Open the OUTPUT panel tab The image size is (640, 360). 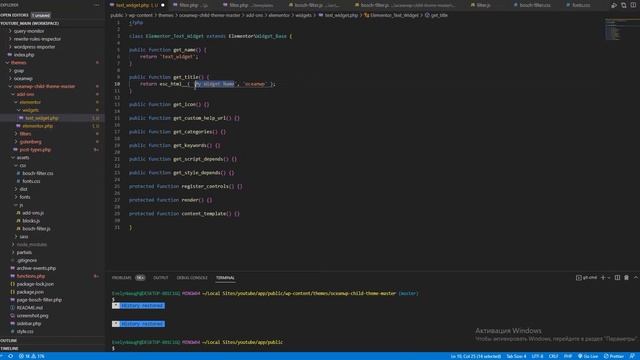pos(160,278)
